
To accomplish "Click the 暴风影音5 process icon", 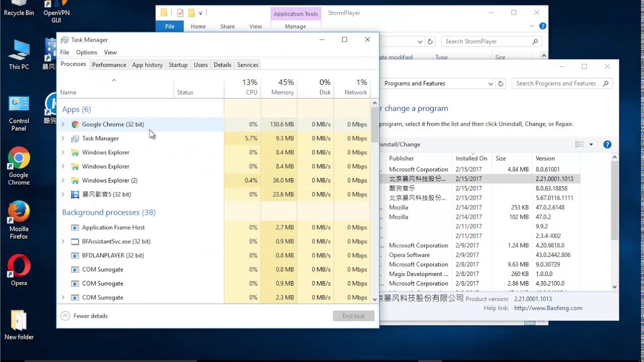I will tap(75, 195).
